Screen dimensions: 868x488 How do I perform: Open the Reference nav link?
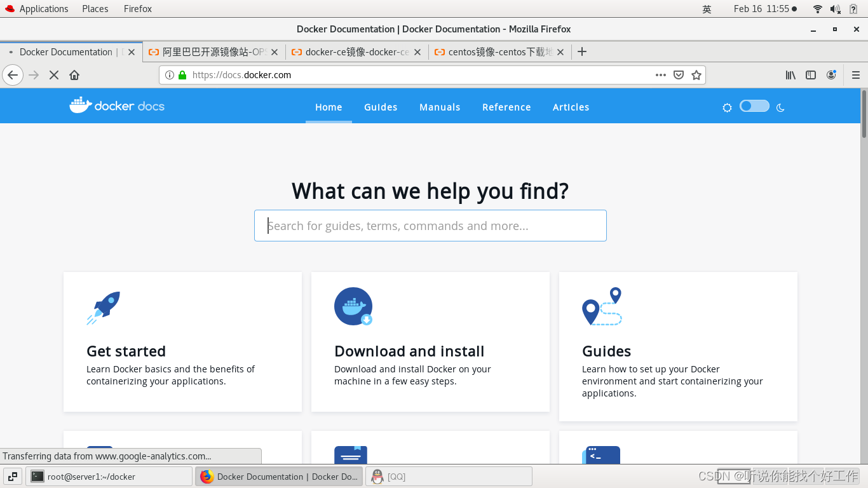tap(506, 107)
